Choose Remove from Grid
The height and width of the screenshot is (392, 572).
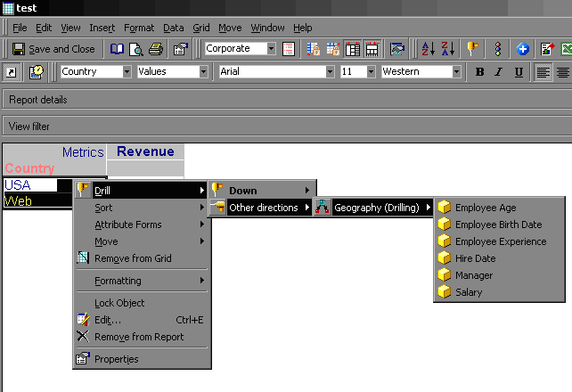[142, 258]
